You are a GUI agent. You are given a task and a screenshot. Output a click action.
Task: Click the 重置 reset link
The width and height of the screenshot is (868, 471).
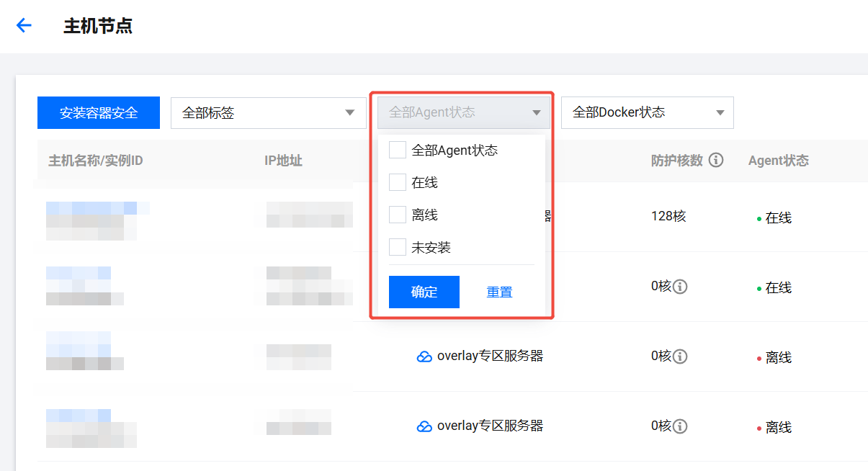pyautogui.click(x=499, y=292)
